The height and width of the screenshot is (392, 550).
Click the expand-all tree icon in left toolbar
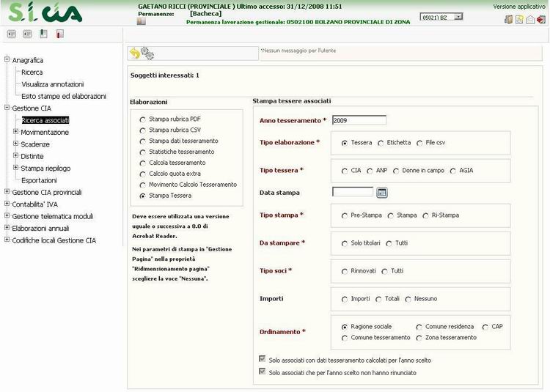click(12, 34)
